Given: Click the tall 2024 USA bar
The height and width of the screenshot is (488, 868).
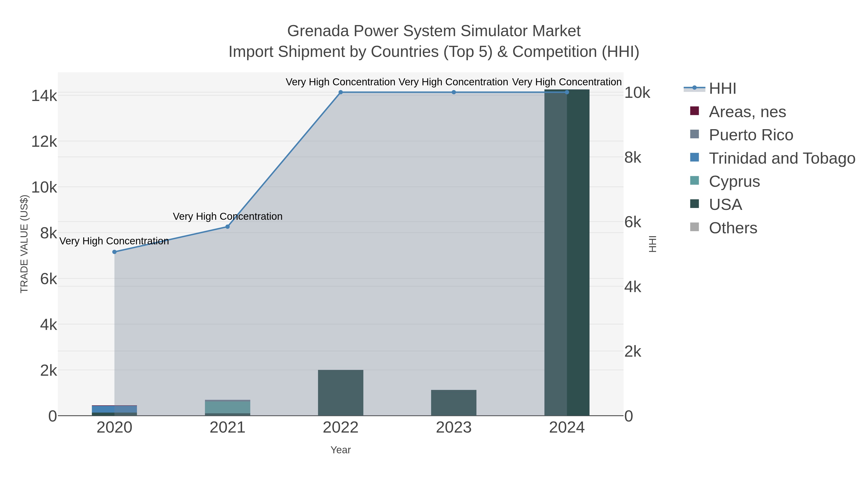Looking at the screenshot, I should point(567,253).
